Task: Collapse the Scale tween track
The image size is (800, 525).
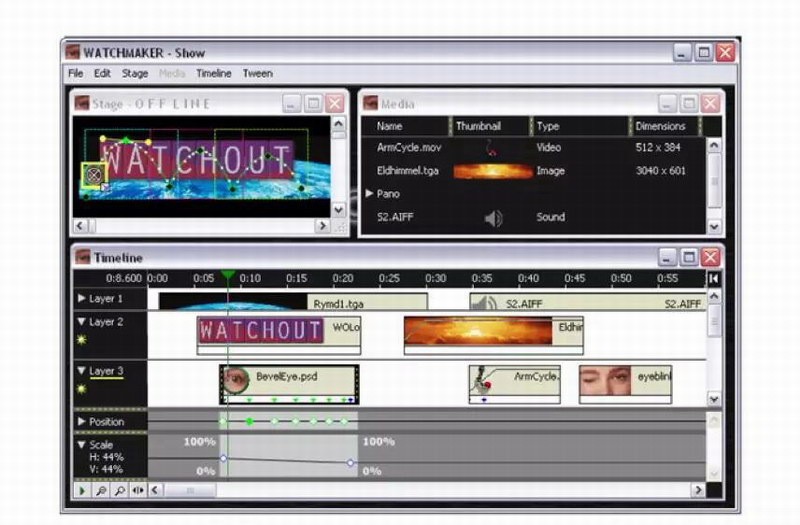Action: pos(82,444)
